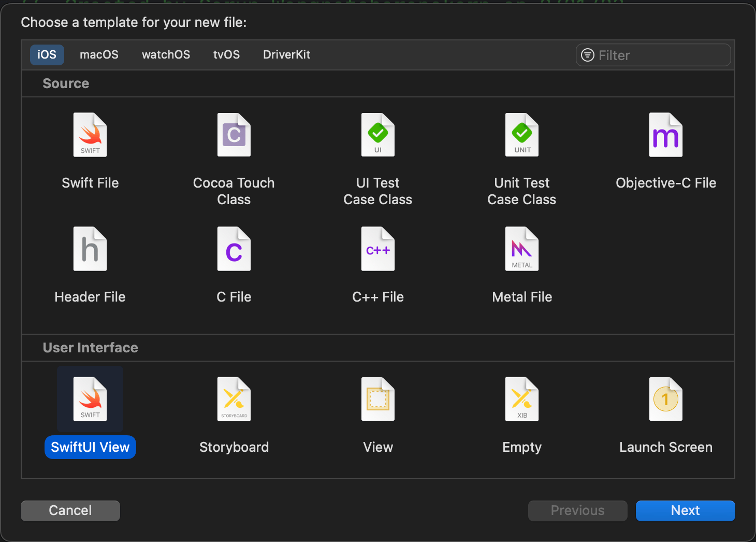This screenshot has width=756, height=542.
Task: Open the watchOS platform tab
Action: pos(166,55)
